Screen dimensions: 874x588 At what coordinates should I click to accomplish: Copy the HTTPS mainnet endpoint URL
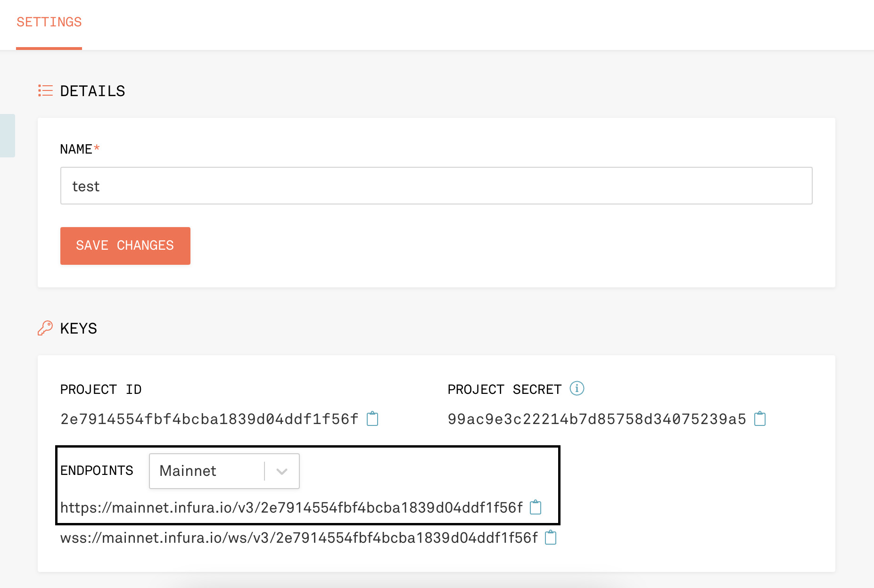tap(536, 507)
